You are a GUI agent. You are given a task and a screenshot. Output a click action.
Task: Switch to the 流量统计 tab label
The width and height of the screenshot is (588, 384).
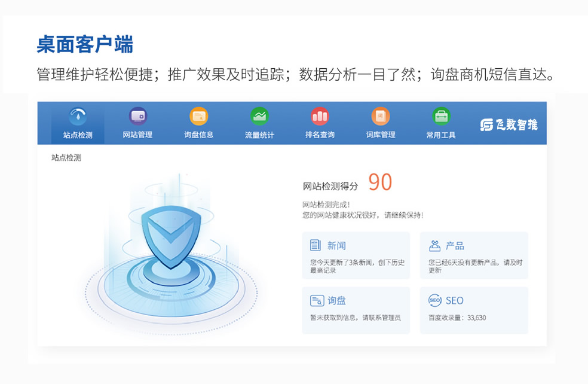pyautogui.click(x=259, y=135)
